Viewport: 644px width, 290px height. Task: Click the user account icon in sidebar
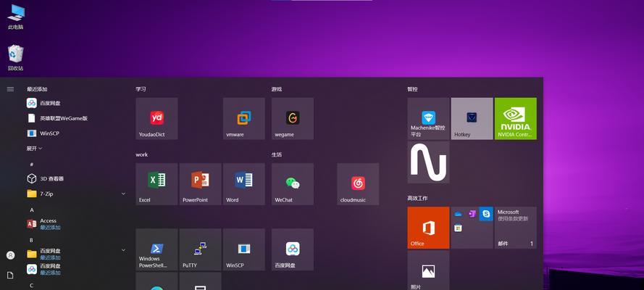click(x=10, y=255)
